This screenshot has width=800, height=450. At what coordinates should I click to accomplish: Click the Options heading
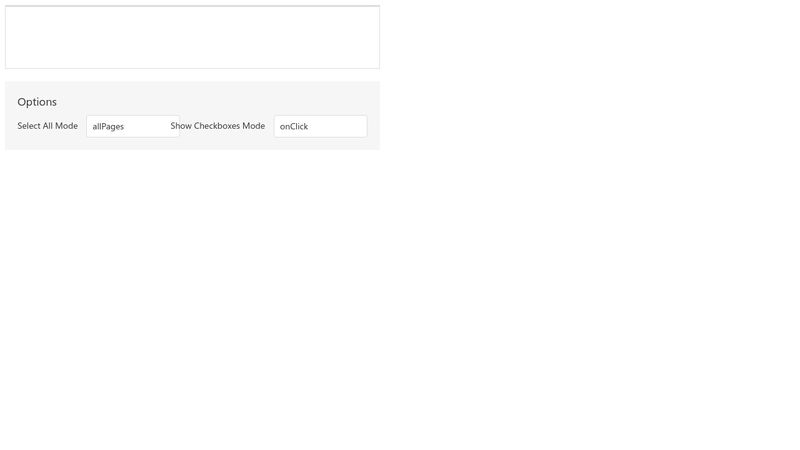tap(37, 102)
